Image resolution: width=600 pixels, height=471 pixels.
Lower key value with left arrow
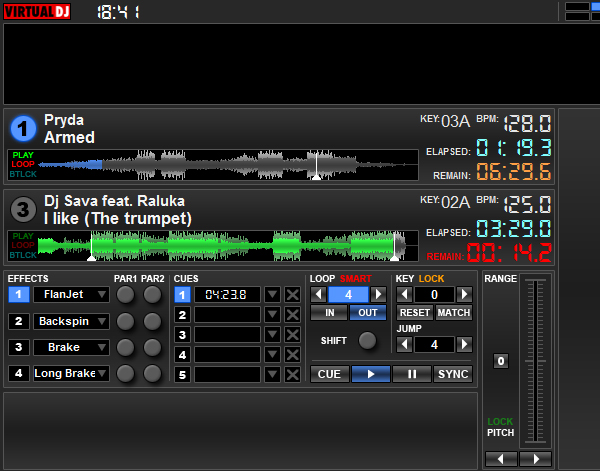coord(404,294)
